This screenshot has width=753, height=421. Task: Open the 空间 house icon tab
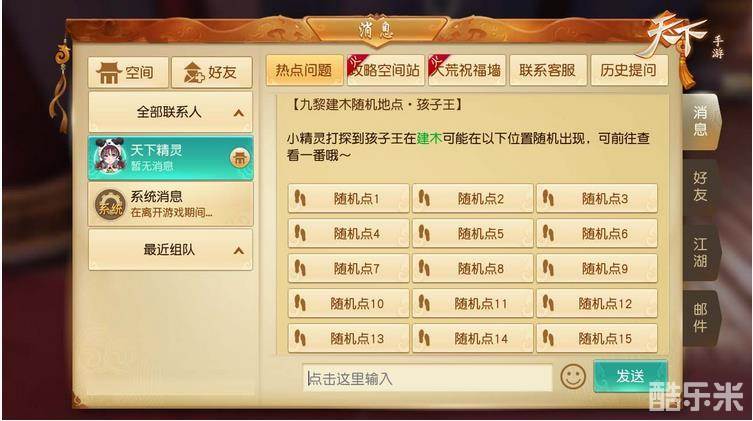pyautogui.click(x=128, y=72)
